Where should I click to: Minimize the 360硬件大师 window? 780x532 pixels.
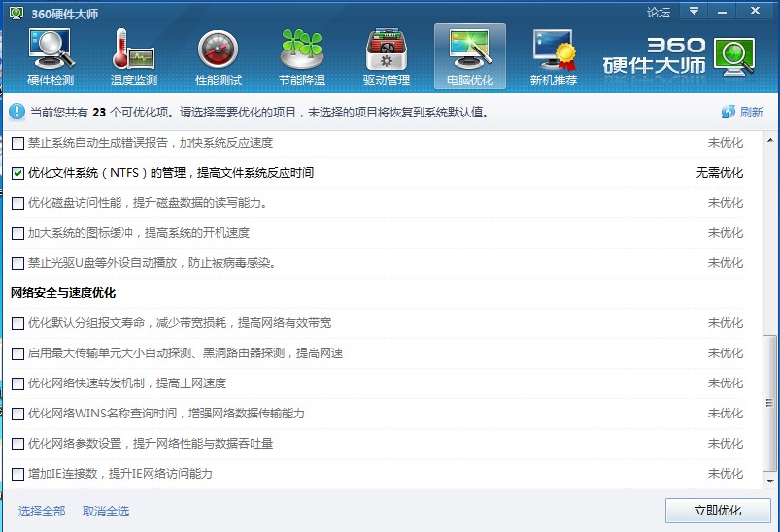(x=723, y=11)
